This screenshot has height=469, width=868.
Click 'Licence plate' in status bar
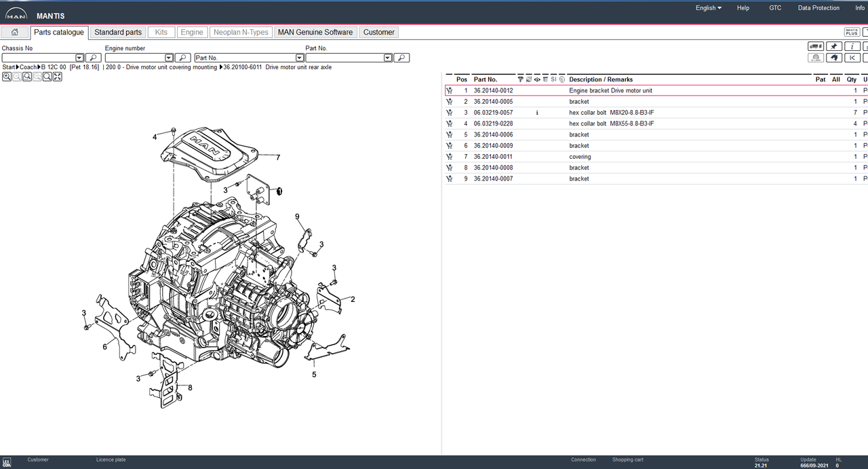(x=111, y=459)
